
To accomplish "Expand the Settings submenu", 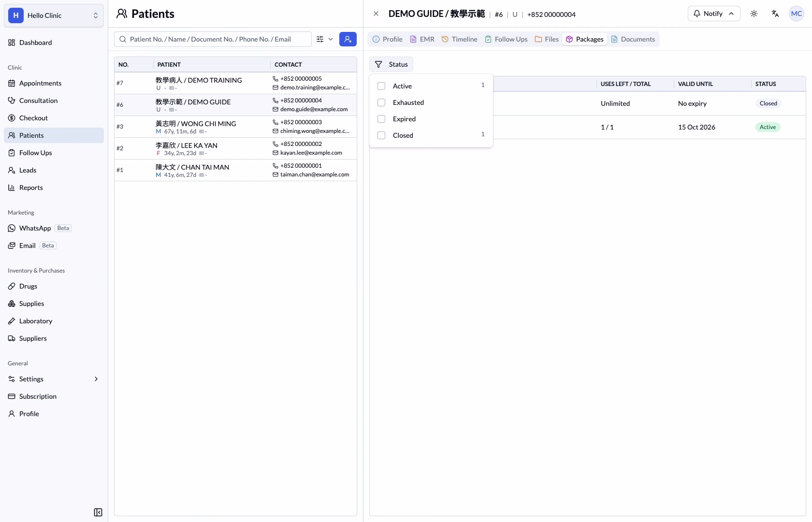I will tap(54, 379).
